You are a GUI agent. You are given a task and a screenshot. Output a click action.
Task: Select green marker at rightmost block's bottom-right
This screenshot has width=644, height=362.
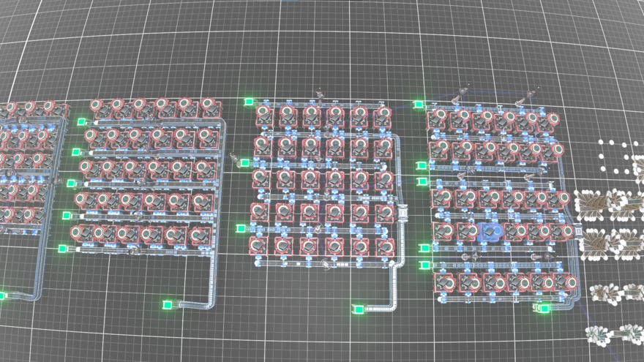[x=543, y=309]
